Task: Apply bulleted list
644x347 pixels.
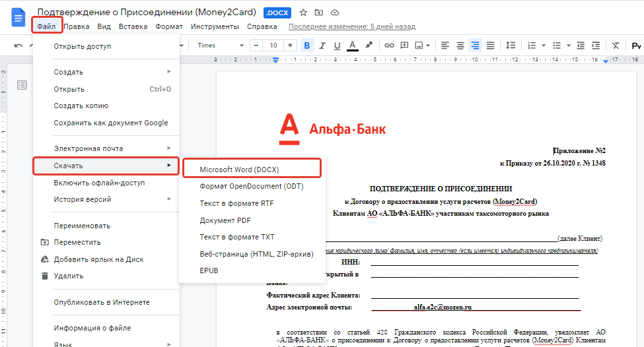Action: [557, 46]
